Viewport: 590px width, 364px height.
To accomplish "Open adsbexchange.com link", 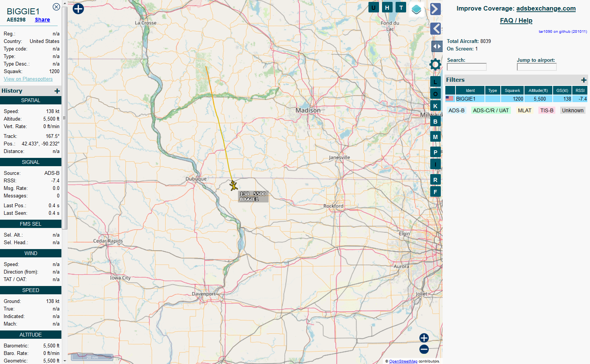I will pyautogui.click(x=546, y=8).
